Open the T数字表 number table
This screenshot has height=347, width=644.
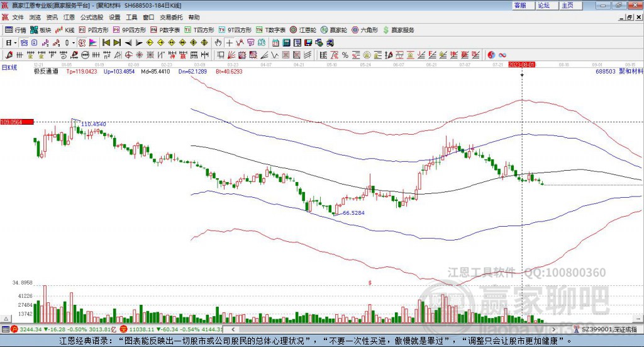pos(270,30)
